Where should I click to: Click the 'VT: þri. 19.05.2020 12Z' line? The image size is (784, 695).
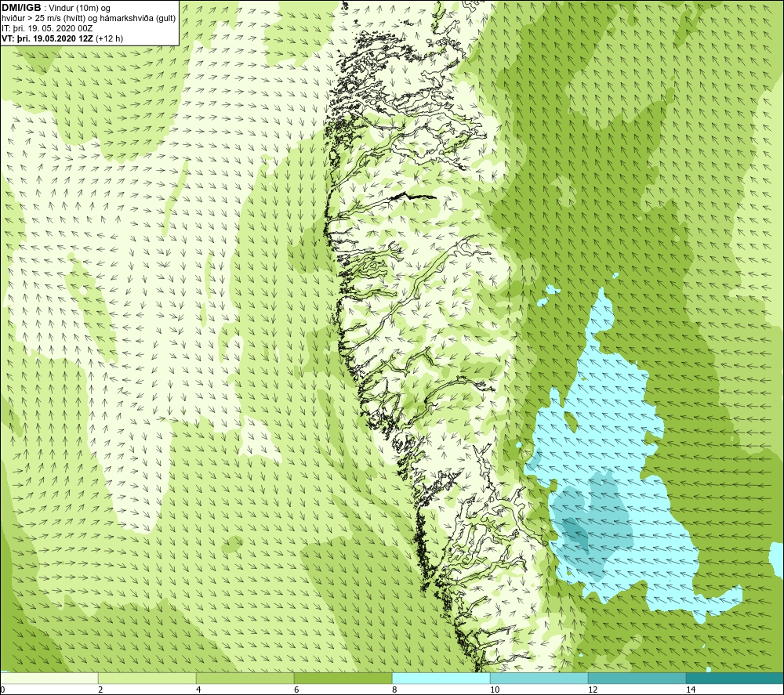point(62,38)
